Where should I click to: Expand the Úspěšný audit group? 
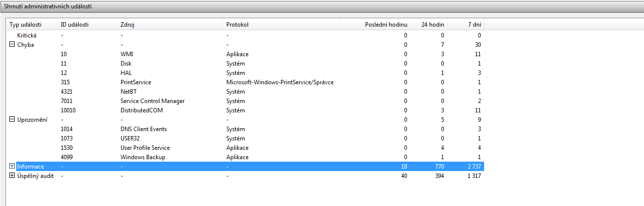point(12,176)
